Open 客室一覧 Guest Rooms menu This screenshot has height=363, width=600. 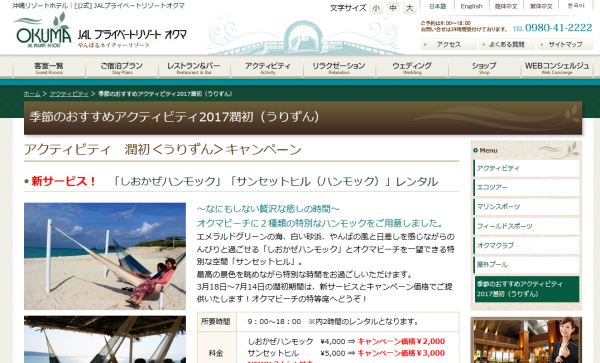click(x=49, y=68)
